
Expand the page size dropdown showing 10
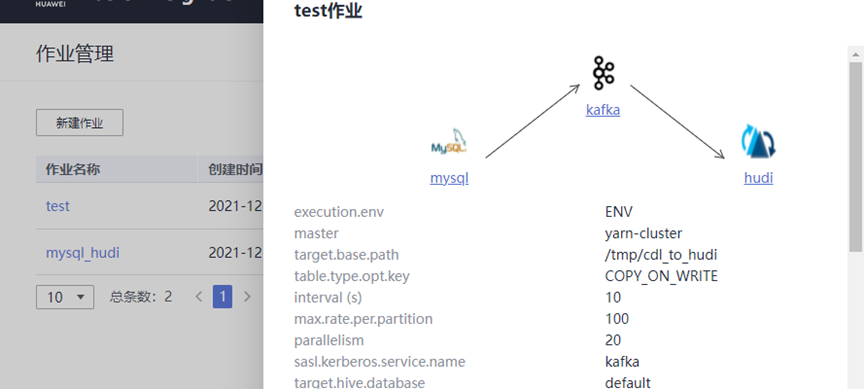coord(65,297)
